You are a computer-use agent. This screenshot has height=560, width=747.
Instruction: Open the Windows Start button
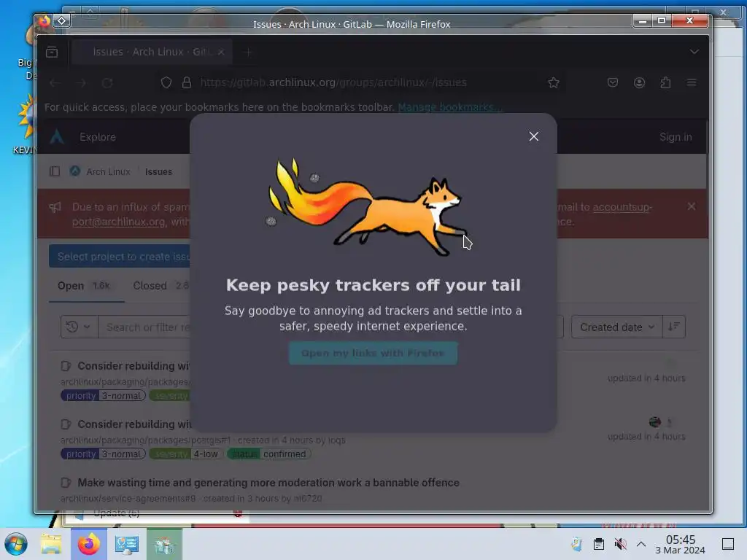point(16,544)
